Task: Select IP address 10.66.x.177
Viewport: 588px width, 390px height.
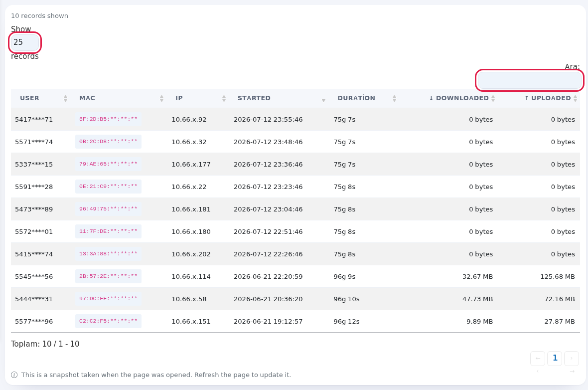Action: (x=191, y=165)
